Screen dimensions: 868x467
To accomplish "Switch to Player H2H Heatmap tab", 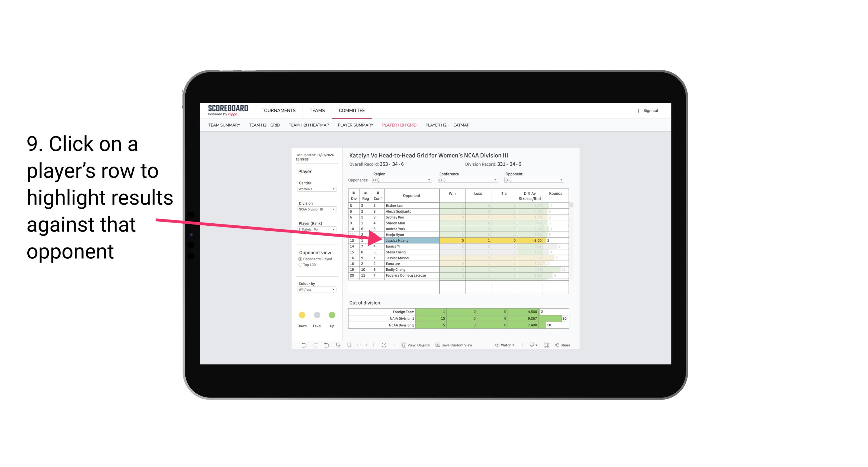I will pyautogui.click(x=448, y=126).
